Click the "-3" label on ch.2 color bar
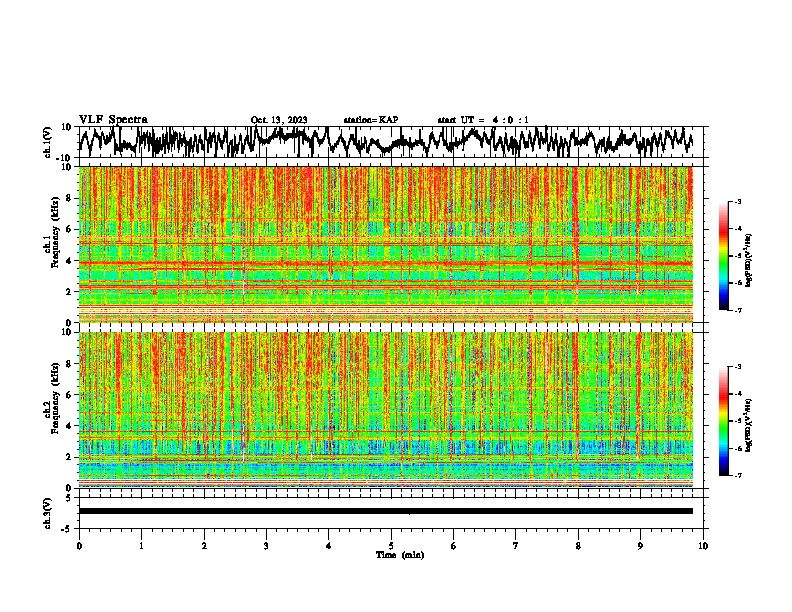The width and height of the screenshot is (792, 612). click(738, 367)
